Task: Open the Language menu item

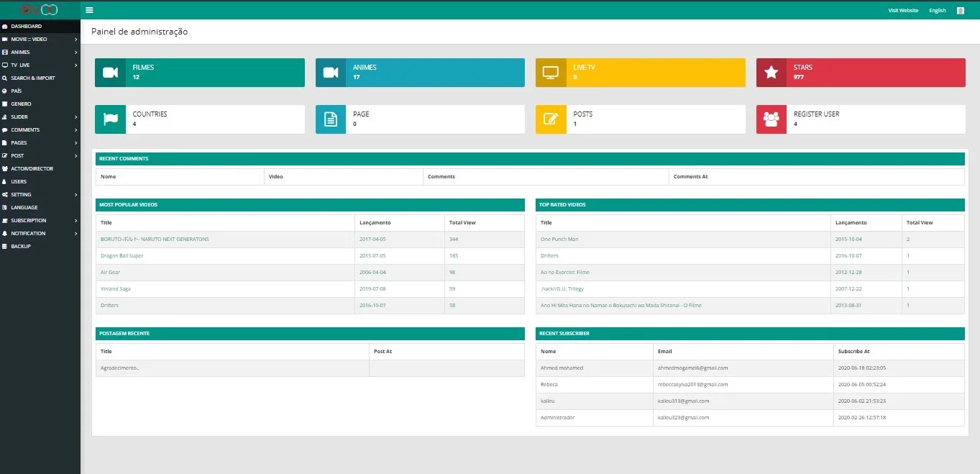Action: coord(40,208)
